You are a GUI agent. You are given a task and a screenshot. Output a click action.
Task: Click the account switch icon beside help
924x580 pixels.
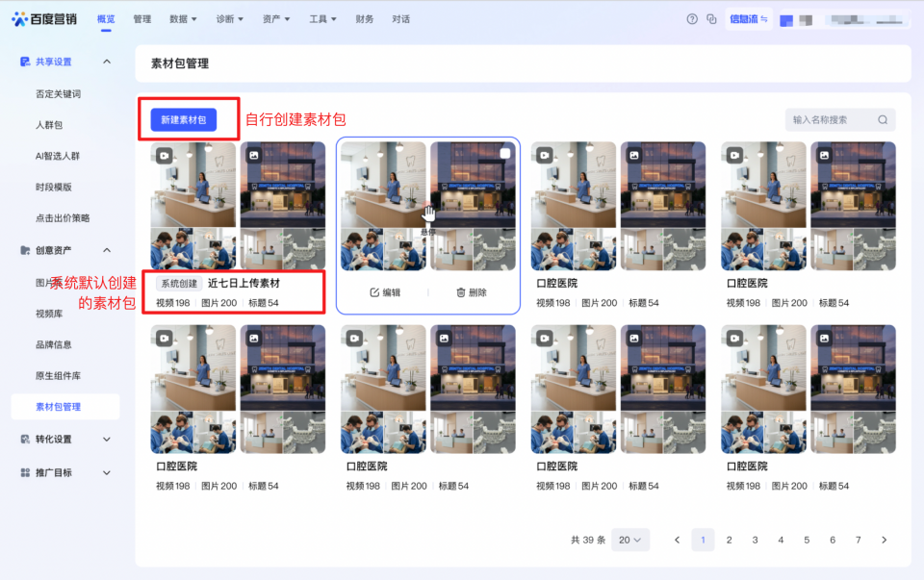[712, 18]
